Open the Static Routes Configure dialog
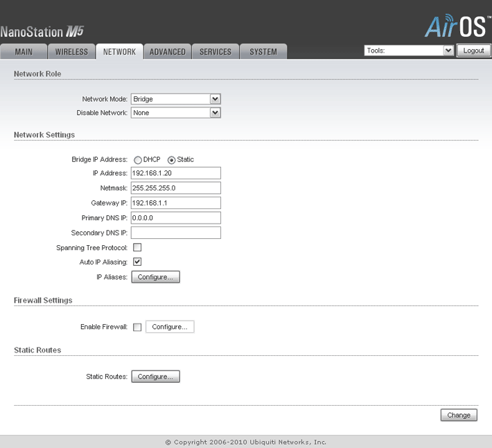Screen dimensions: 492x448 (x=156, y=377)
